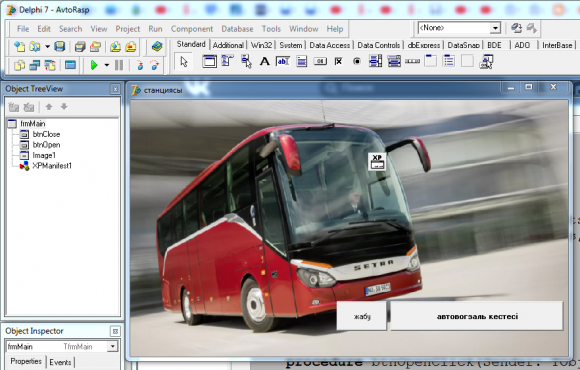Image resolution: width=580 pixels, height=370 pixels.
Task: Pick the Edit component in palette
Action: [283, 61]
